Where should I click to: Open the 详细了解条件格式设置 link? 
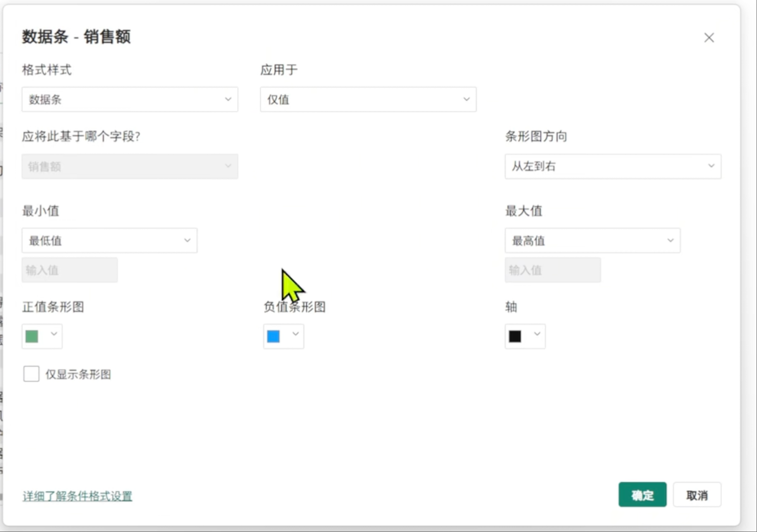pyautogui.click(x=77, y=495)
